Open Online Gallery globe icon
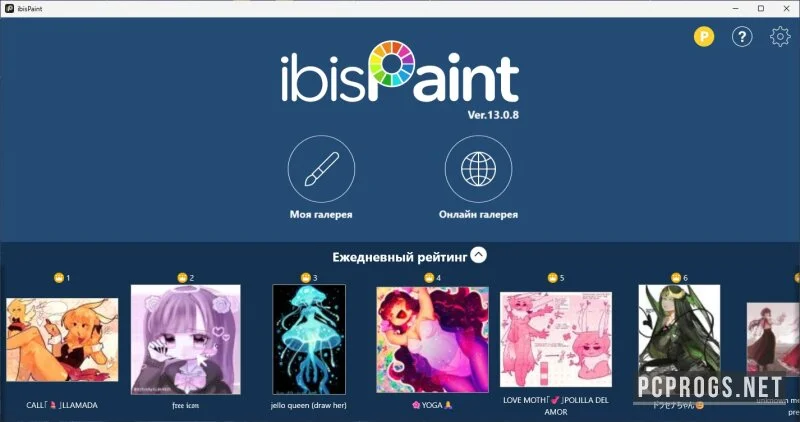800x422 pixels. (x=478, y=169)
